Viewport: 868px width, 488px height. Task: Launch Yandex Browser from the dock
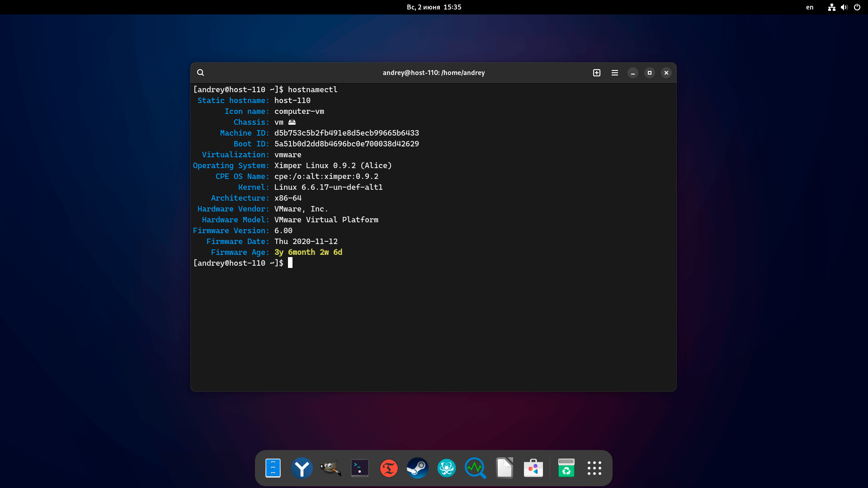point(302,468)
